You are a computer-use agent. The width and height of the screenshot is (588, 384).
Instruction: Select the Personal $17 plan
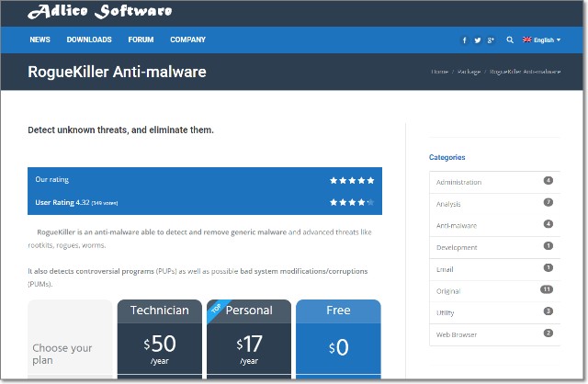click(x=248, y=344)
